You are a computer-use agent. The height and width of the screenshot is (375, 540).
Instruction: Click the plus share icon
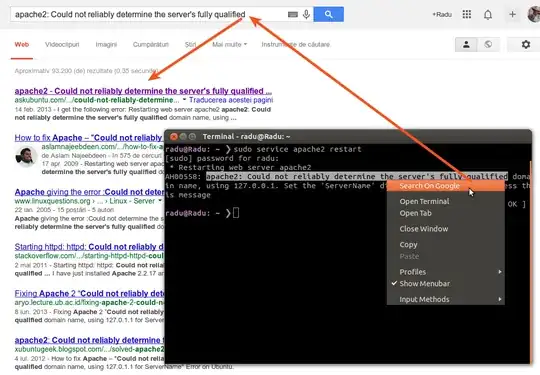[512, 14]
